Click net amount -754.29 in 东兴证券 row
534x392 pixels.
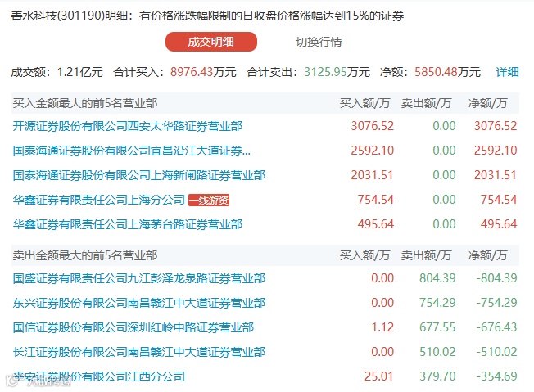(496, 303)
